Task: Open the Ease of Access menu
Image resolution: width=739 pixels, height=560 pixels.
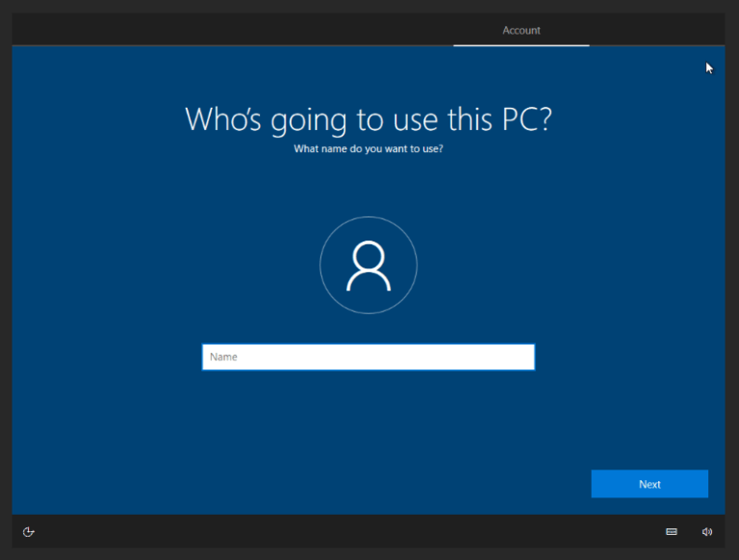Action: 29,531
